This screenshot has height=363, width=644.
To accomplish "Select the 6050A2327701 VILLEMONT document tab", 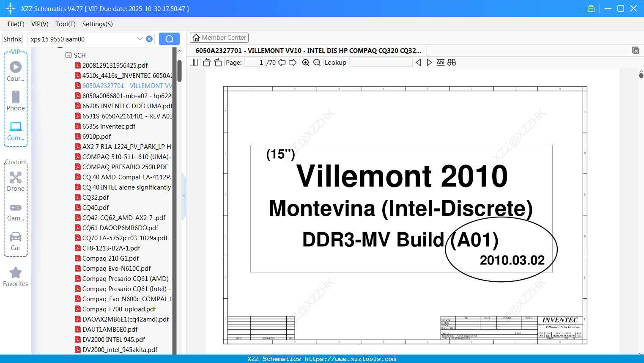I will 308,50.
